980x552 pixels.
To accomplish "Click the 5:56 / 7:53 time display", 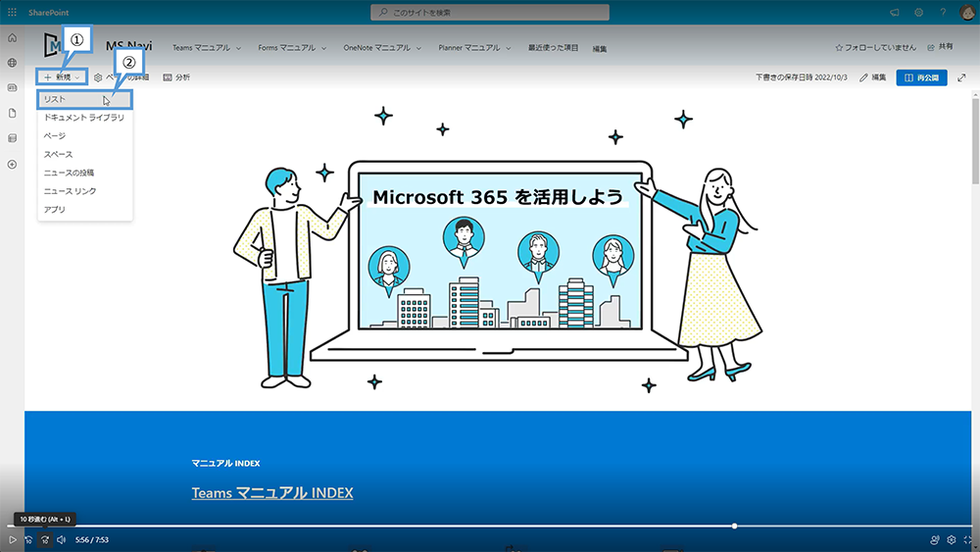I will [92, 539].
